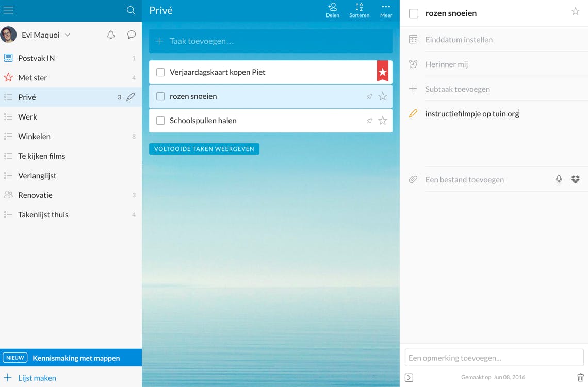Record audio with microphone icon
Screen dimensions: 588x387
[x=559, y=179]
